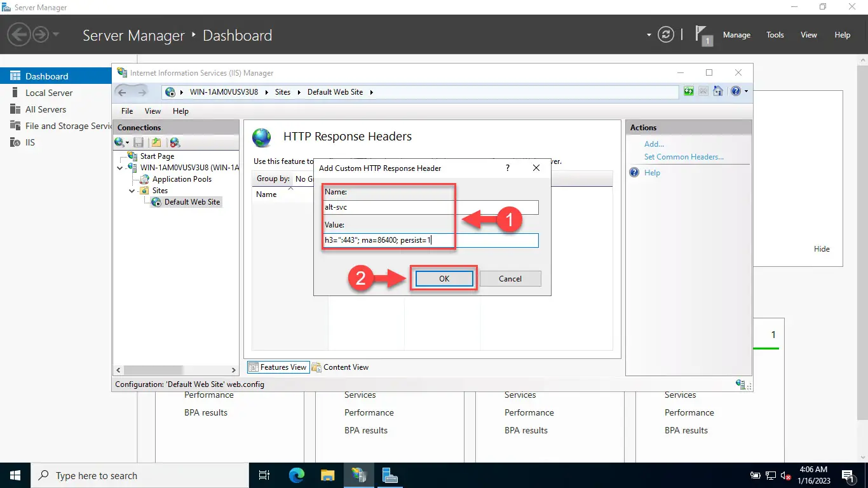Click the Save floppy disk icon in Connections
Viewport: 868px width, 488px height.
click(139, 142)
